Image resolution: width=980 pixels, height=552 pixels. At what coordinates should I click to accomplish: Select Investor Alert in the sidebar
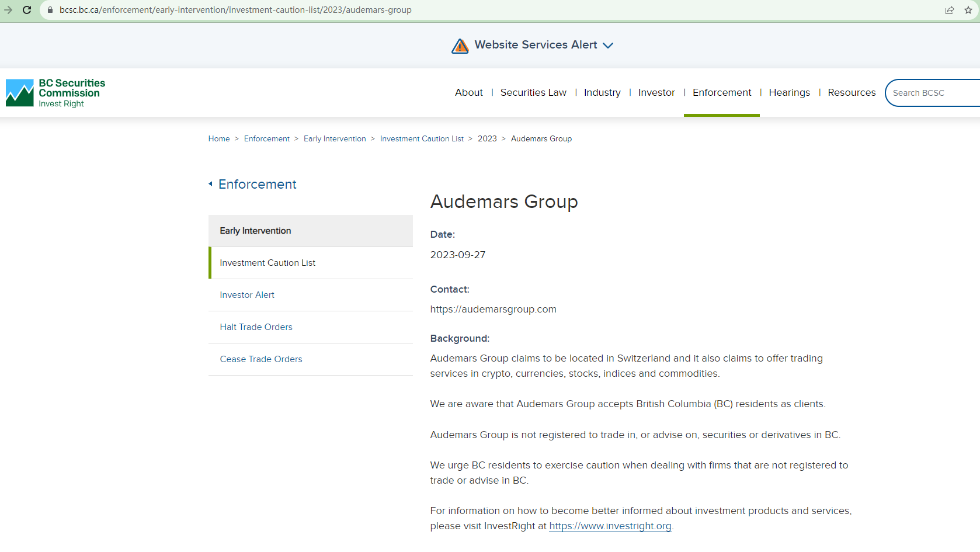[x=247, y=294]
